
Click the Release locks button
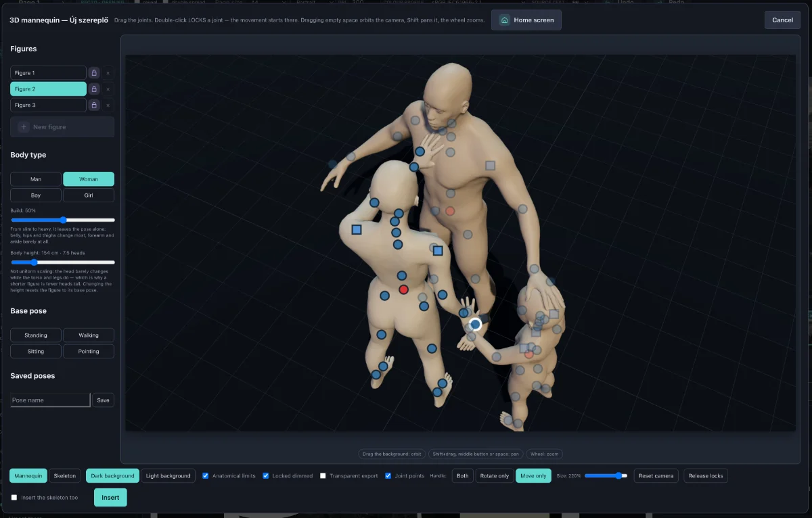coord(706,475)
